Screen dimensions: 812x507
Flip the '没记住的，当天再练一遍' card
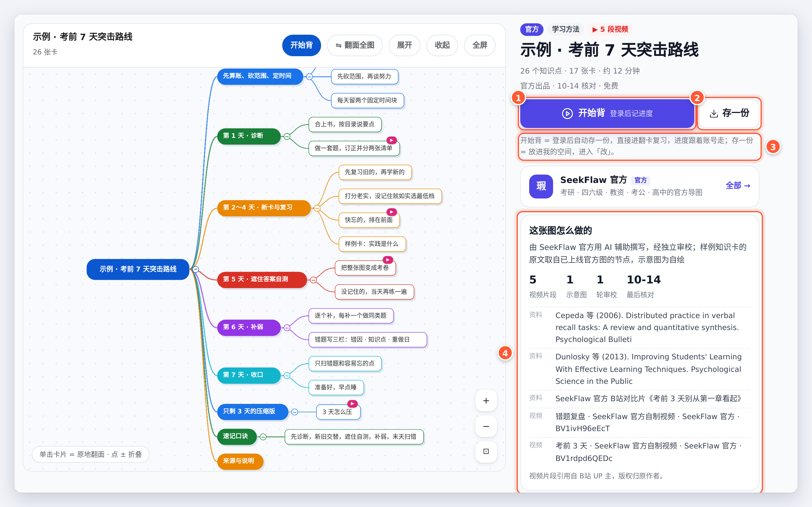[x=374, y=292]
